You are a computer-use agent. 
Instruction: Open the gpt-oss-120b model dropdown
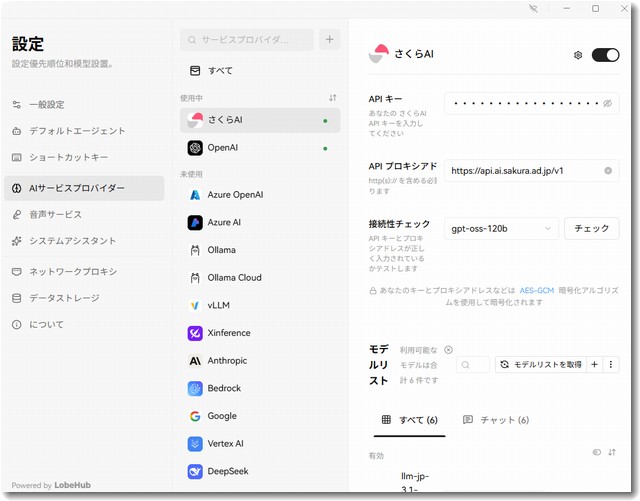(x=501, y=229)
